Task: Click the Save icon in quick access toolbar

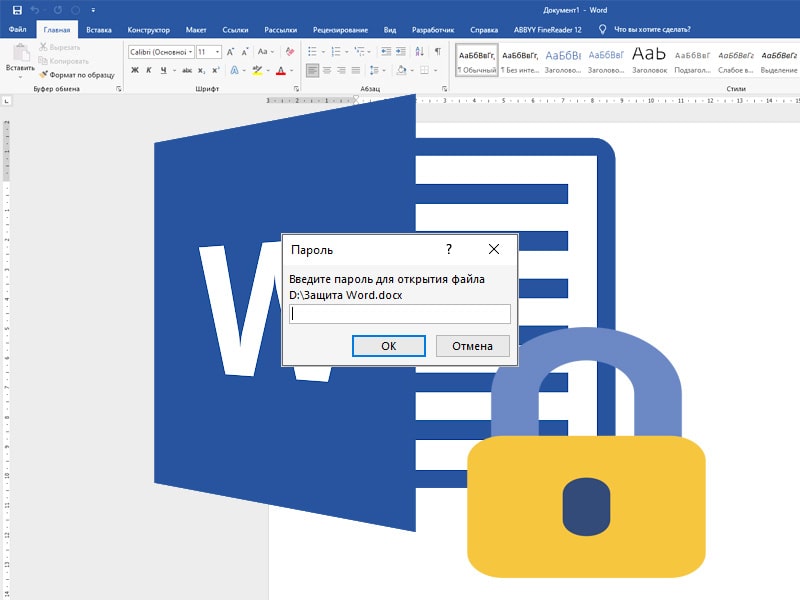Action: 17,10
